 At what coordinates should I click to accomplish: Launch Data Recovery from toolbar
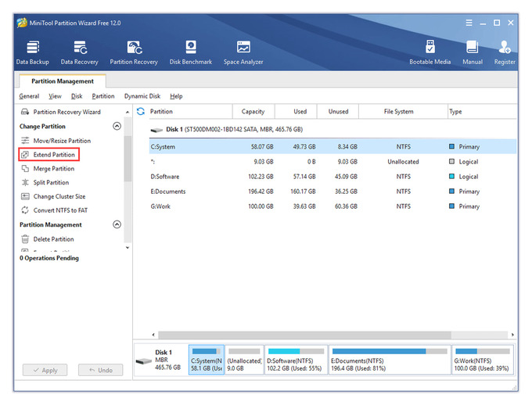(79, 52)
